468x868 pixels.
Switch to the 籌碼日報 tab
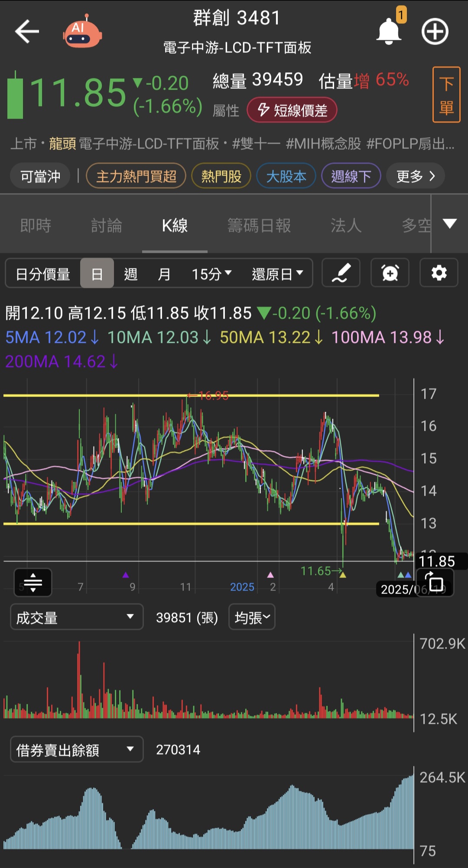[259, 225]
